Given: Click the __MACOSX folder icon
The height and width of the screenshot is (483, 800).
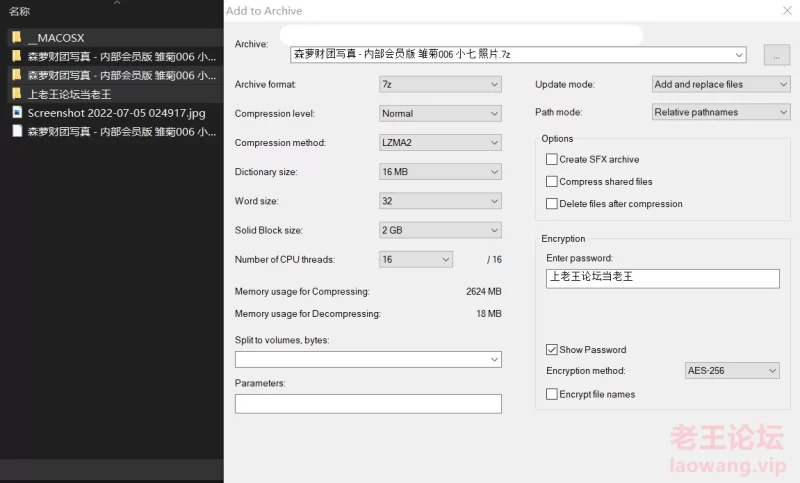Looking at the screenshot, I should (x=16, y=37).
